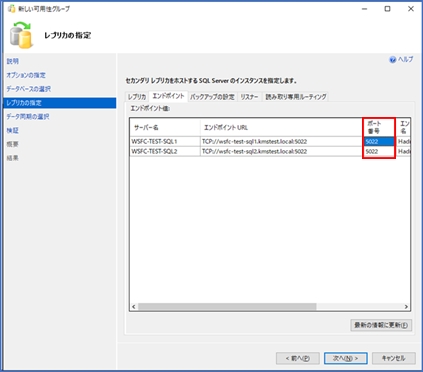Click the database replica wizard header icon
Screen dimensions: 423x372
(21, 35)
